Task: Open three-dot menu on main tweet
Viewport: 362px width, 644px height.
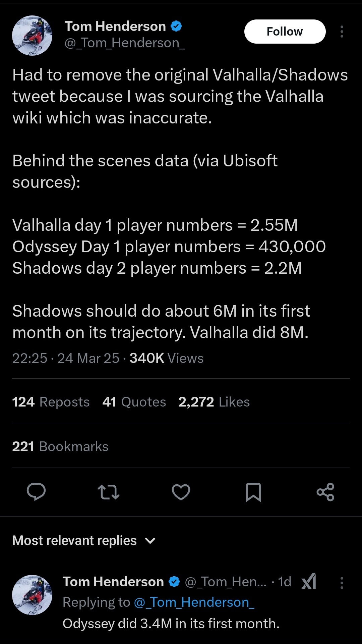Action: click(x=342, y=32)
